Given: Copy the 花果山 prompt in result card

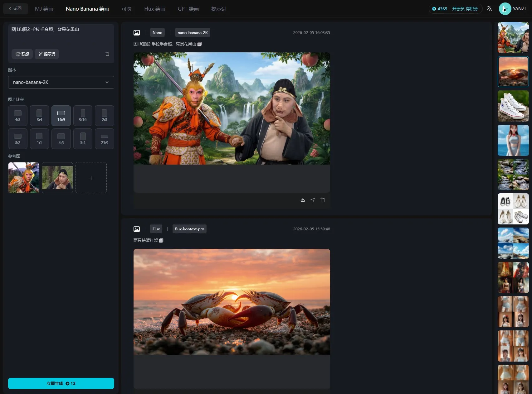Looking at the screenshot, I should coord(200,44).
